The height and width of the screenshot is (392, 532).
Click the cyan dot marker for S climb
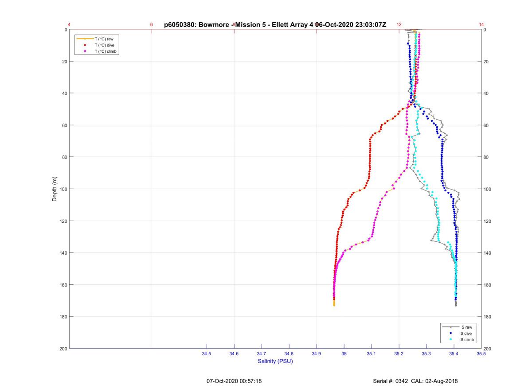pyautogui.click(x=451, y=339)
